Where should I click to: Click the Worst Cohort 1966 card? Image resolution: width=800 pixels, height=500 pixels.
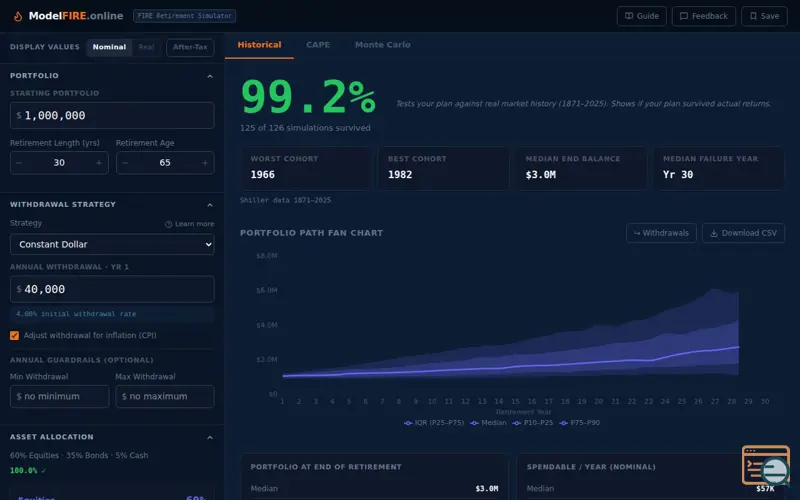tap(306, 168)
